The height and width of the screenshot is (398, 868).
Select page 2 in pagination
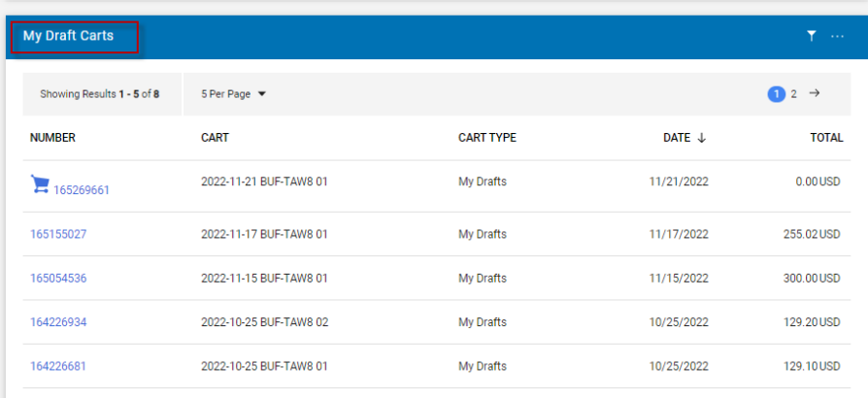pyautogui.click(x=793, y=94)
